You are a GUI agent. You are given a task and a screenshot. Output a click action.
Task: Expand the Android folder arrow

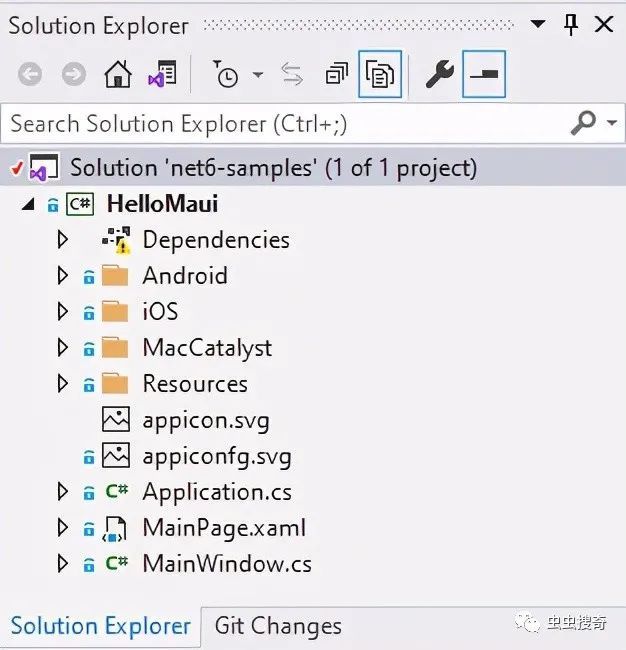point(63,276)
